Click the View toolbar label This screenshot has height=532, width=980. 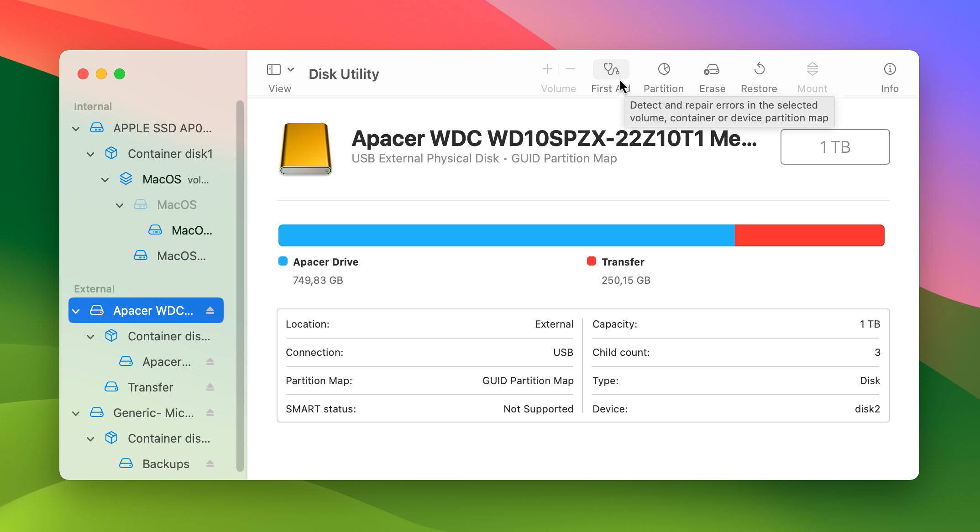(280, 89)
